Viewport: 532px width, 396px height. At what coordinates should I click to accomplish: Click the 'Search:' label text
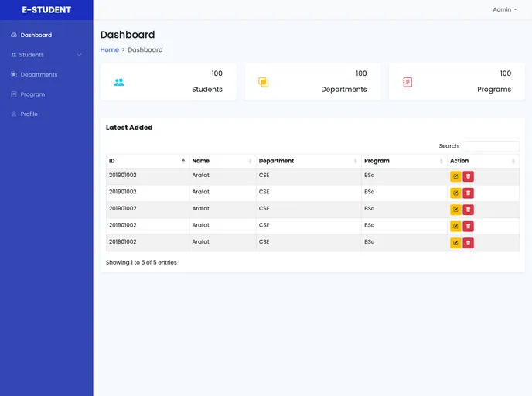click(448, 146)
